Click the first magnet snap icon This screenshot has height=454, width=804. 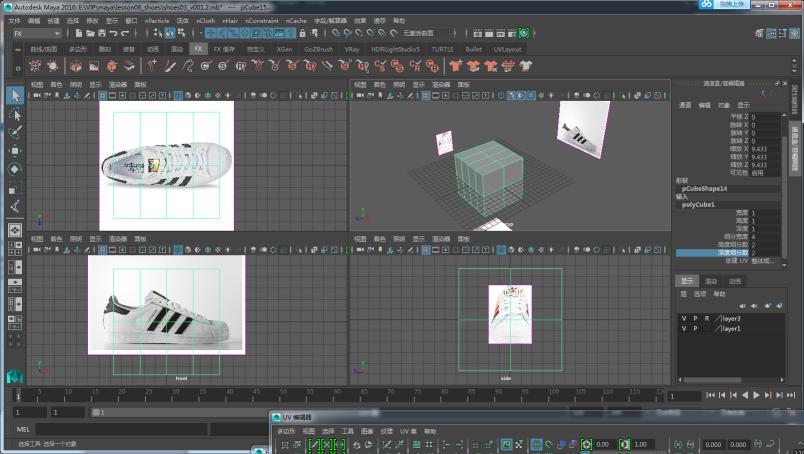(x=335, y=33)
